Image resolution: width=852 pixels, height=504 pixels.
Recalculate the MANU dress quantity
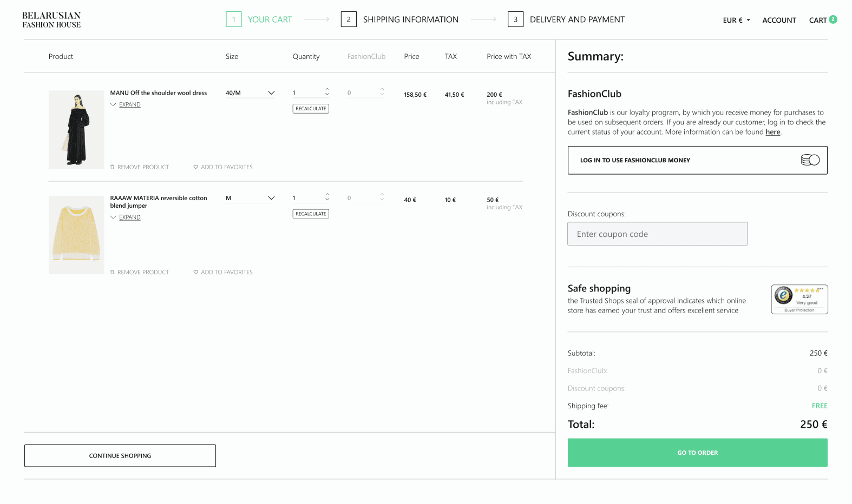pyautogui.click(x=311, y=109)
